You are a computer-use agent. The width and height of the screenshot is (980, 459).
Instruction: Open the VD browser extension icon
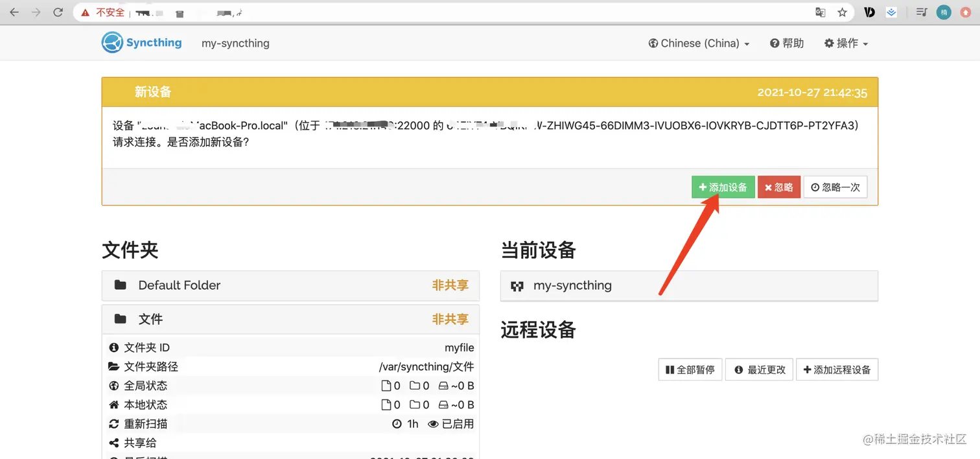point(870,12)
